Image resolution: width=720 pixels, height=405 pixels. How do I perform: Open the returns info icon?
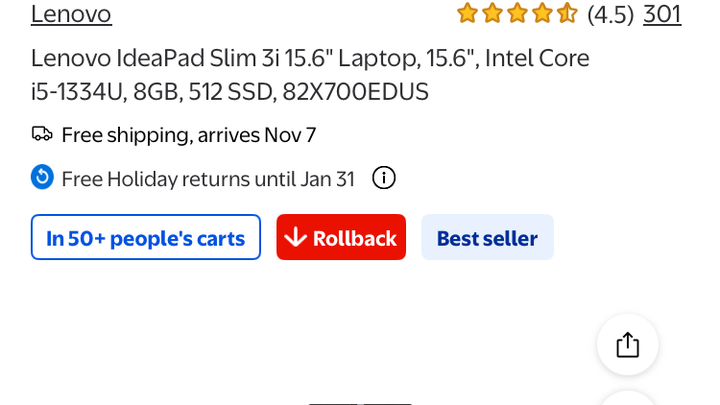click(x=384, y=178)
